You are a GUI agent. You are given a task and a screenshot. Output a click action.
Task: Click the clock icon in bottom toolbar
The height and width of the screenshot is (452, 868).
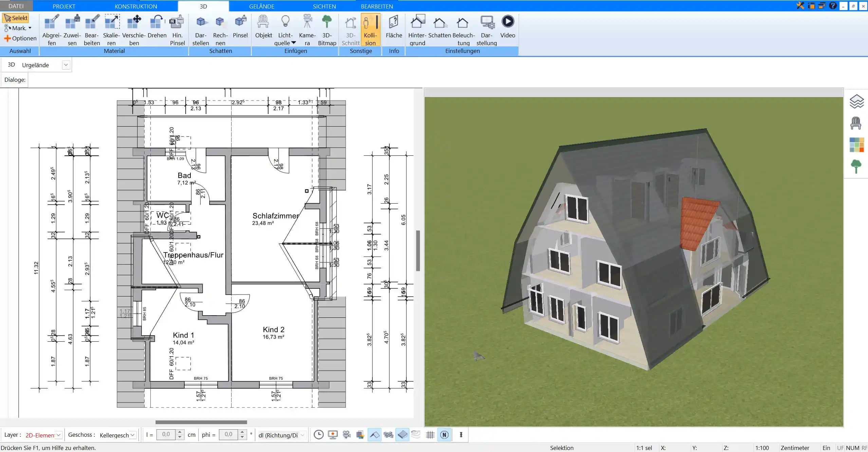point(318,435)
